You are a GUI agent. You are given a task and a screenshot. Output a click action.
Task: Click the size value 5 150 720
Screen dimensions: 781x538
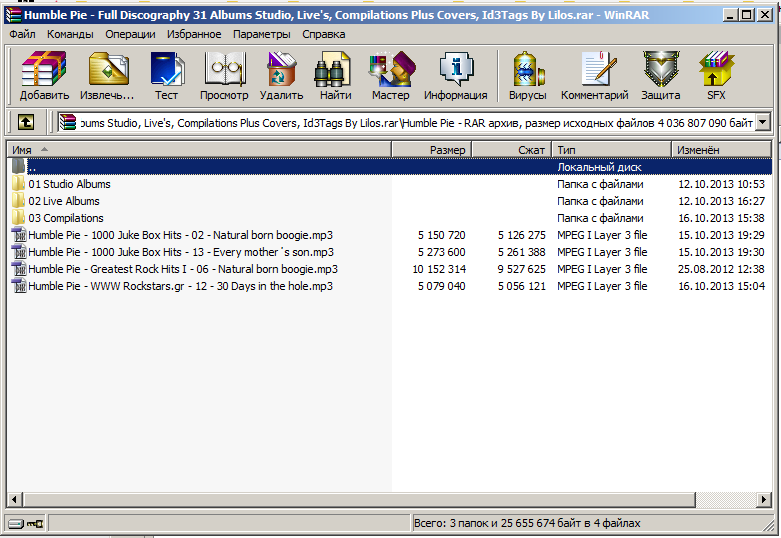coord(441,235)
